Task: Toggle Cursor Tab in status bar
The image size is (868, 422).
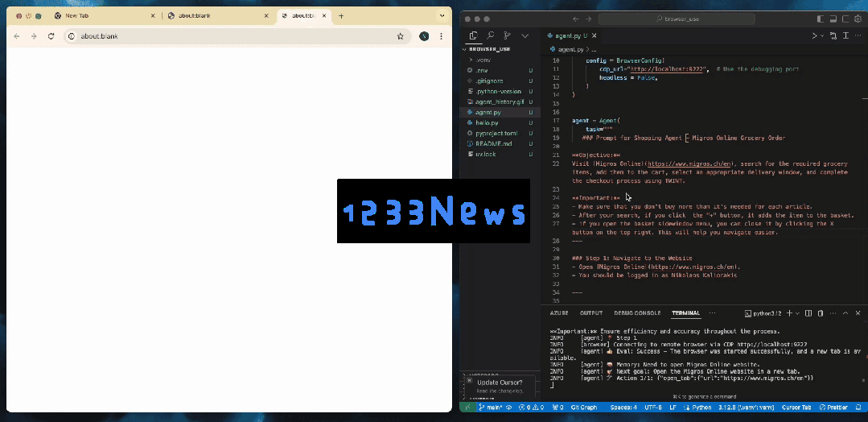Action: pos(796,408)
